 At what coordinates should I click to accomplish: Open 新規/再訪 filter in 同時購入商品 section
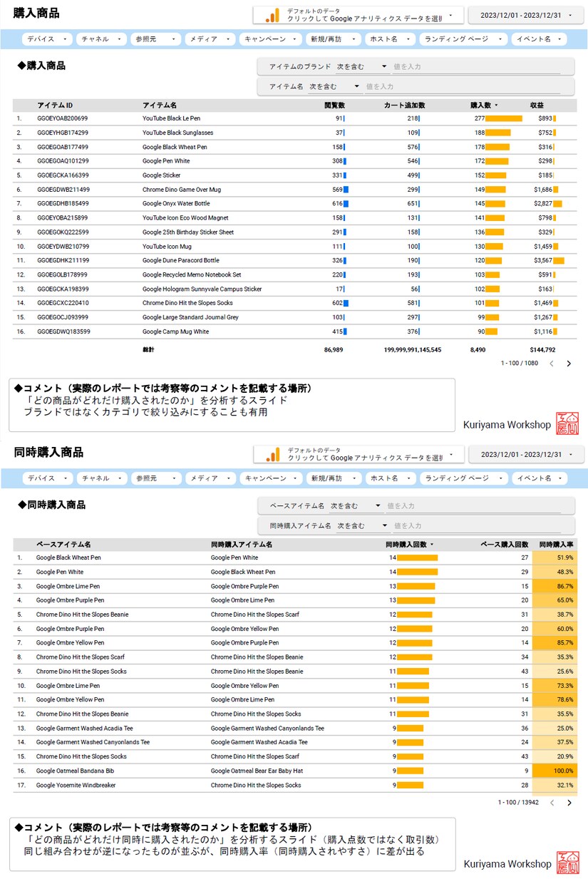pyautogui.click(x=333, y=478)
